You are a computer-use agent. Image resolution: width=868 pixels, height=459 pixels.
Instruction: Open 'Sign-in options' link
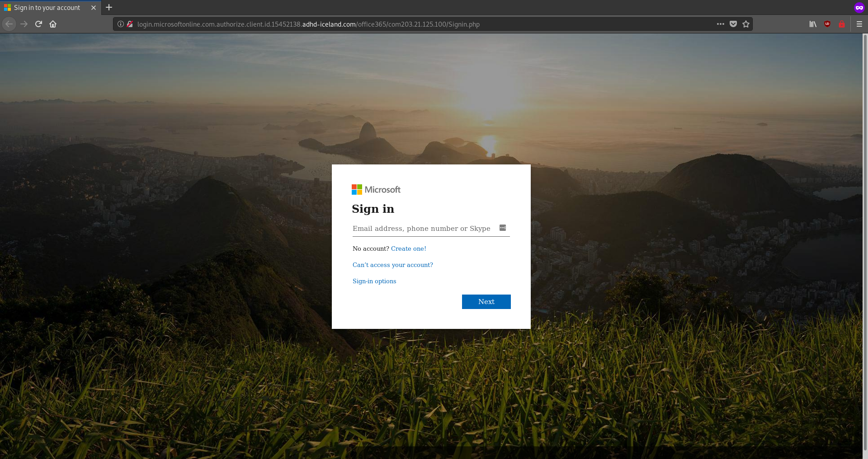(374, 281)
